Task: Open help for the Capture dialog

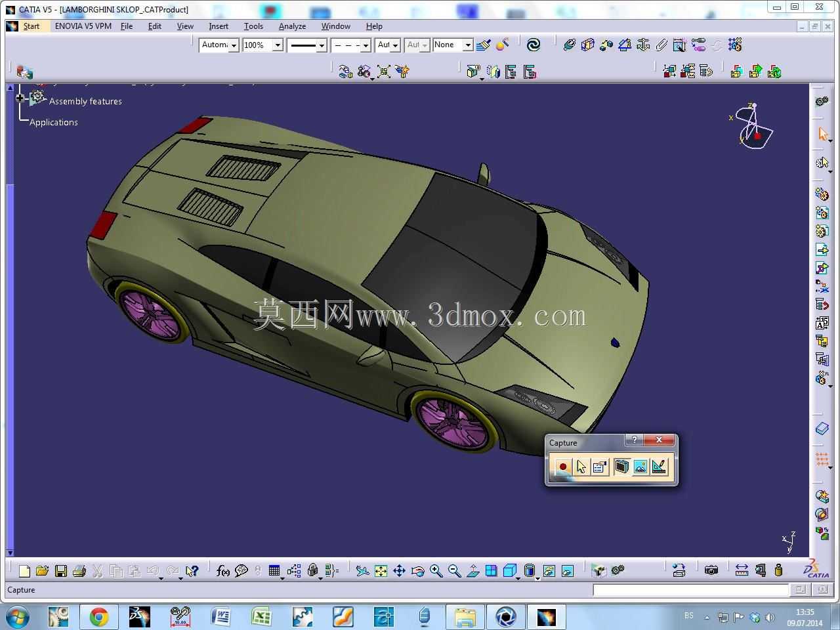Action: [634, 440]
